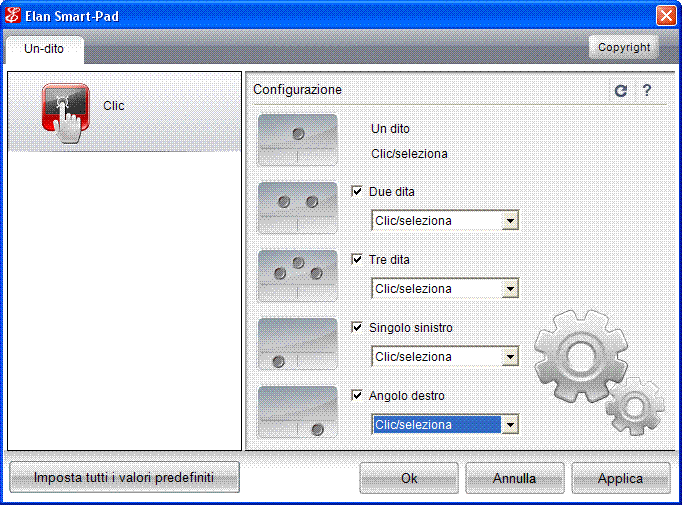Confirm with the Ok button
The image size is (682, 505).
[409, 478]
